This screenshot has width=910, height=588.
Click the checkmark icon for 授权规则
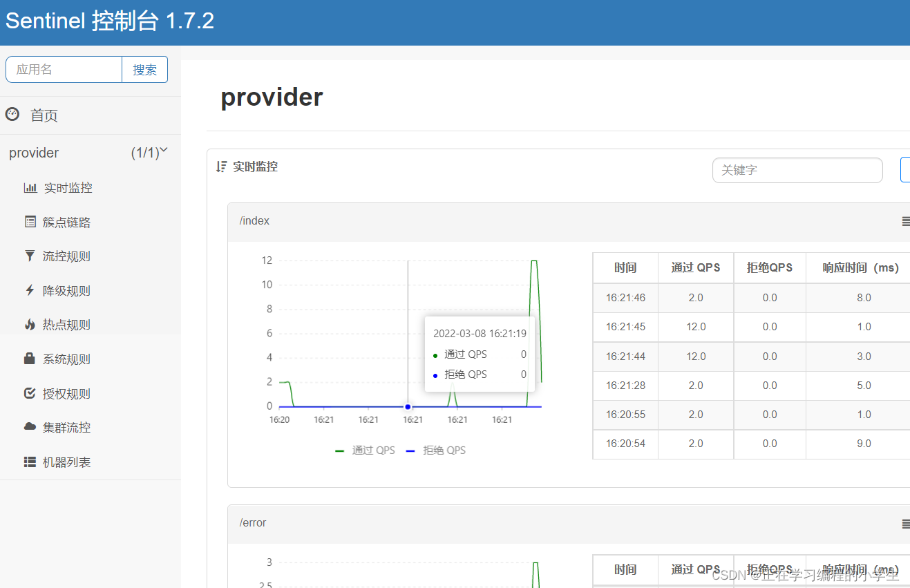click(30, 393)
